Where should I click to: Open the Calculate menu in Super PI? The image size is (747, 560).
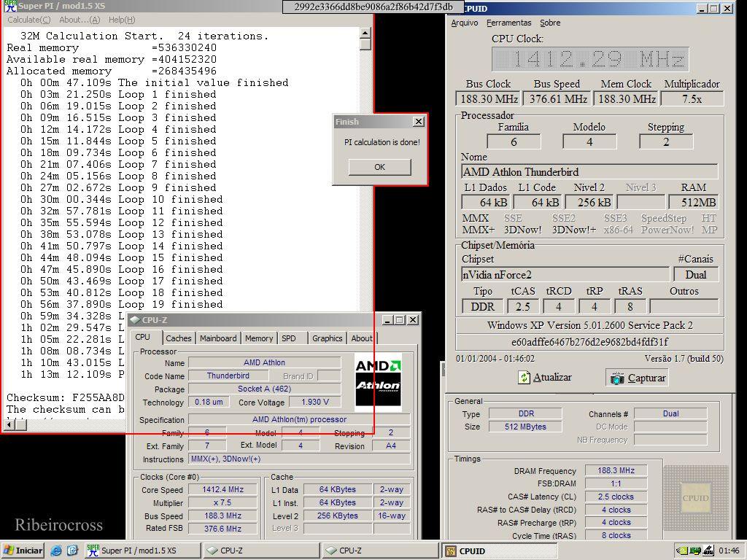[x=28, y=20]
